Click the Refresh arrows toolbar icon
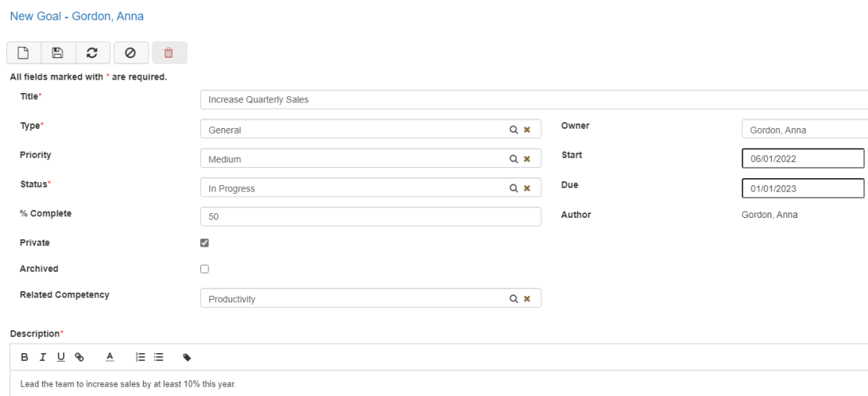 92,52
